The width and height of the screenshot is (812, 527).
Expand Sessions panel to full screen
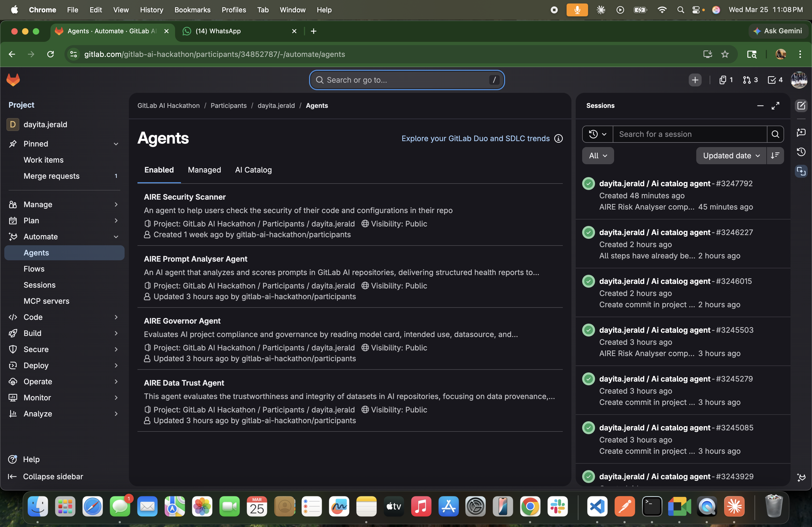[775, 106]
